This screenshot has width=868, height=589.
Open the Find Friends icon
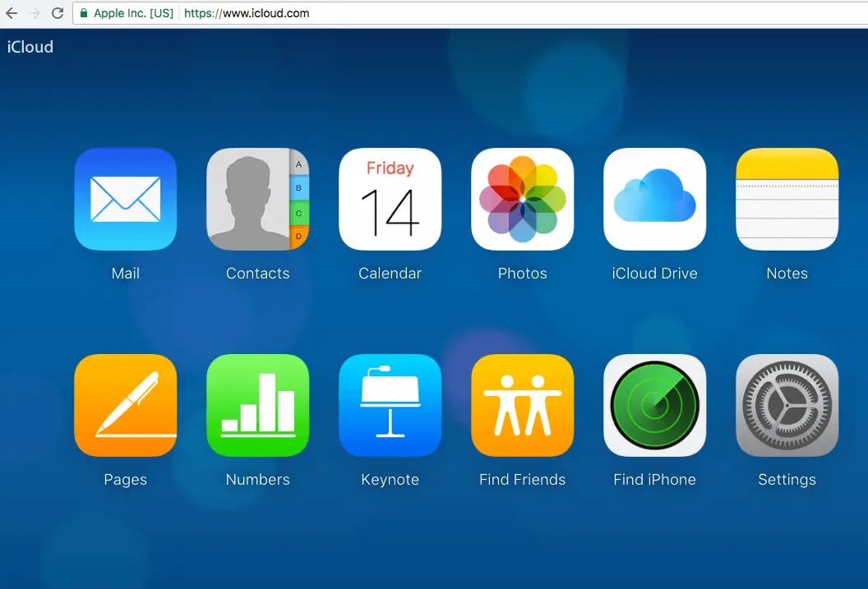click(x=523, y=405)
